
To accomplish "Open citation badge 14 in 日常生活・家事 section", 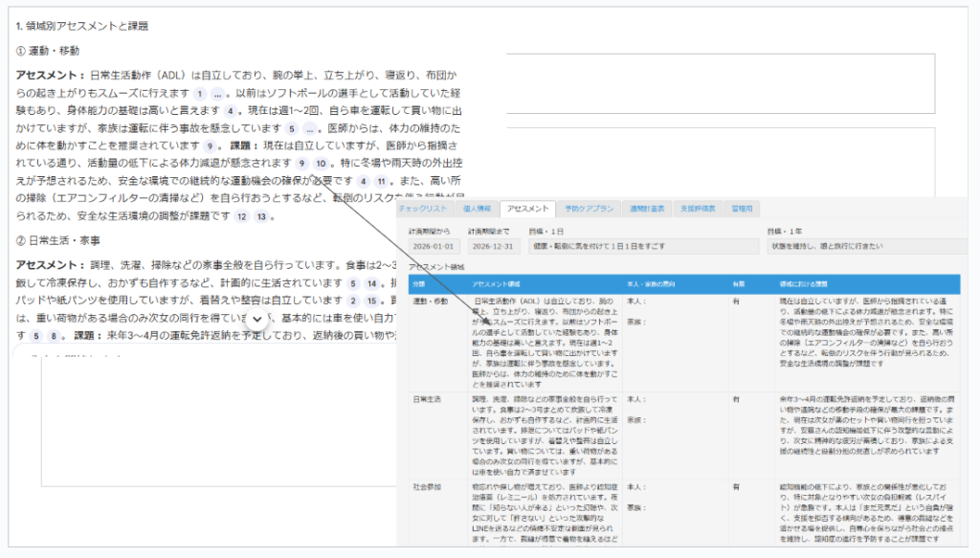I will pyautogui.click(x=372, y=284).
